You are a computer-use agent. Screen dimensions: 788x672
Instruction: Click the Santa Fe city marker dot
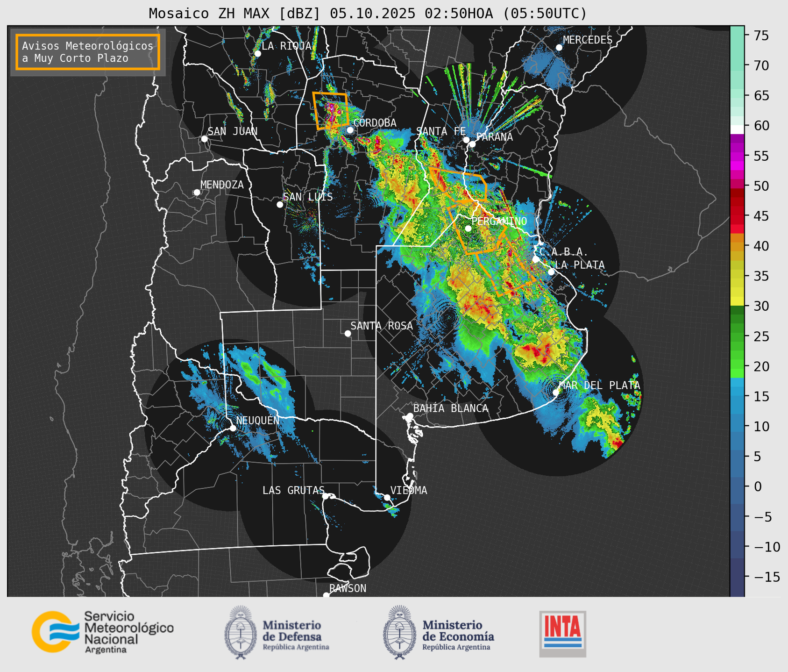[466, 140]
